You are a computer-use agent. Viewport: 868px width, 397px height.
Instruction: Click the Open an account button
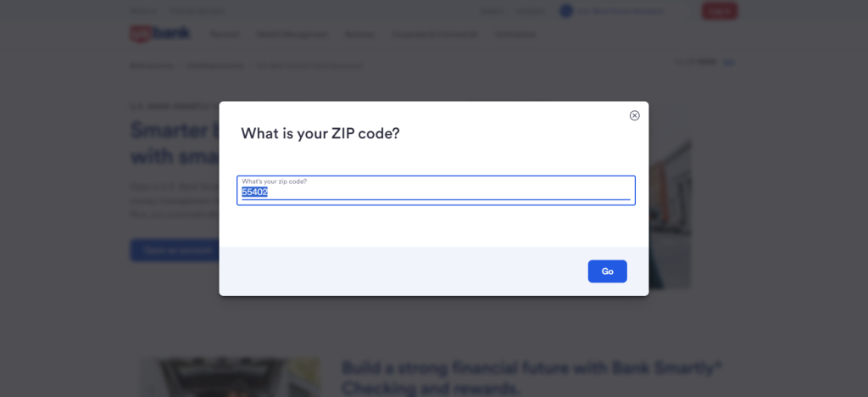(175, 250)
